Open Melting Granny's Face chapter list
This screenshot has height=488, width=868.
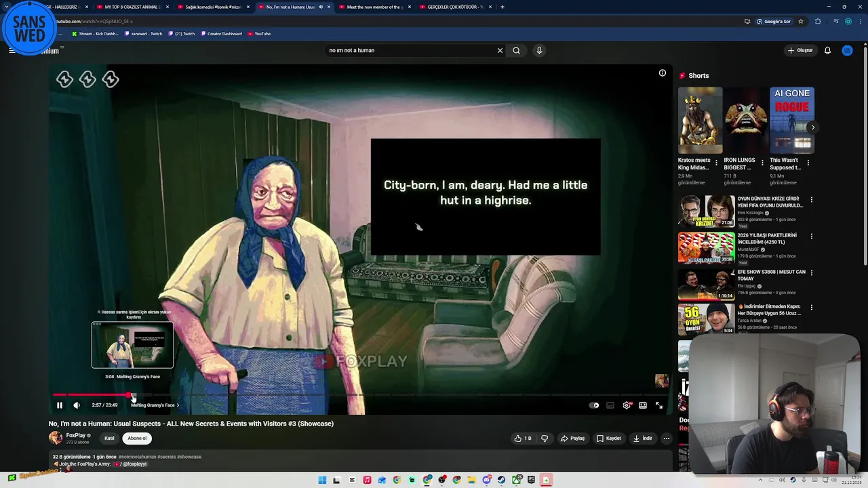point(155,405)
